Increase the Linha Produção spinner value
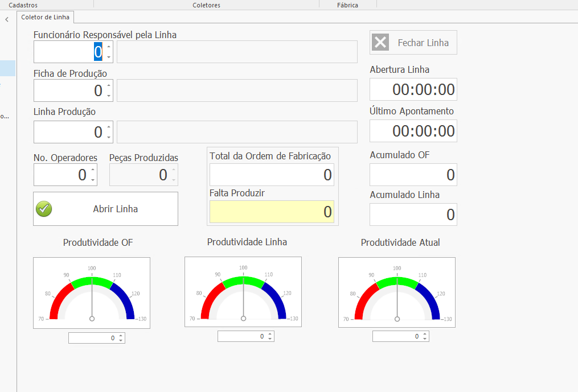This screenshot has width=578, height=392. (109, 127)
